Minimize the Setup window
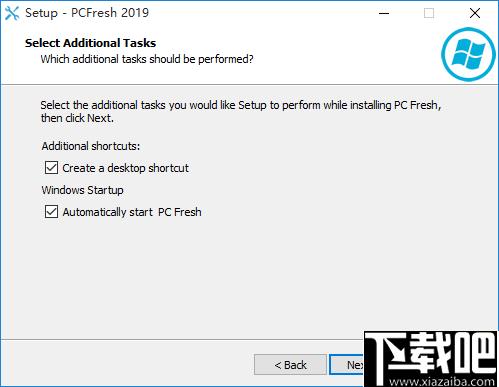The height and width of the screenshot is (387, 499). [x=384, y=13]
